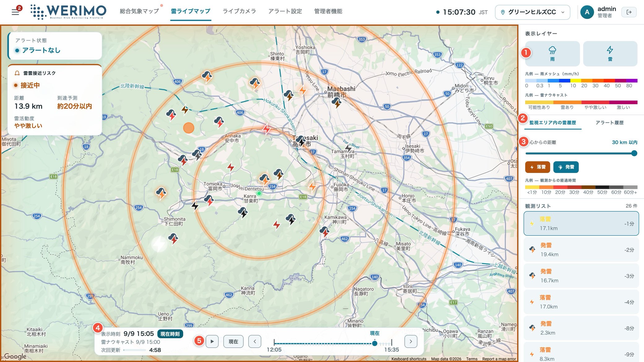
Task: Select the 監視エリア内の雷履歴 tab
Action: [553, 123]
